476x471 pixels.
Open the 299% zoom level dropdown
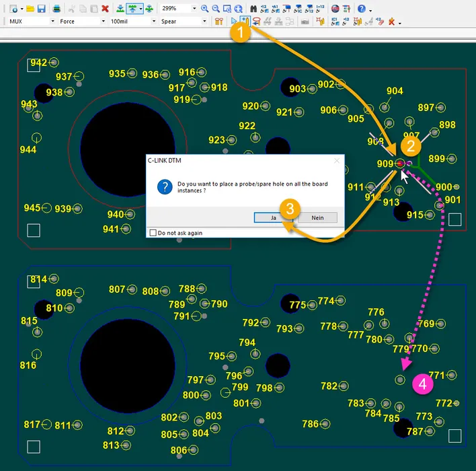195,9
